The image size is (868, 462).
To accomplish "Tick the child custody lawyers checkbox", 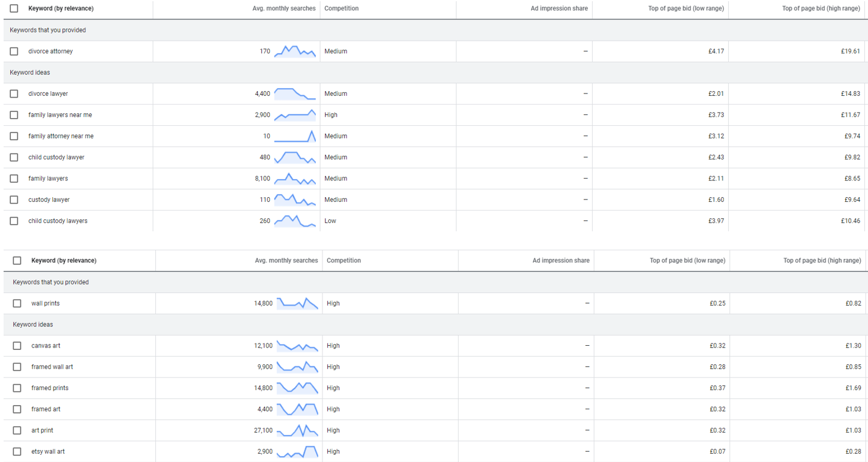I will 14,221.
